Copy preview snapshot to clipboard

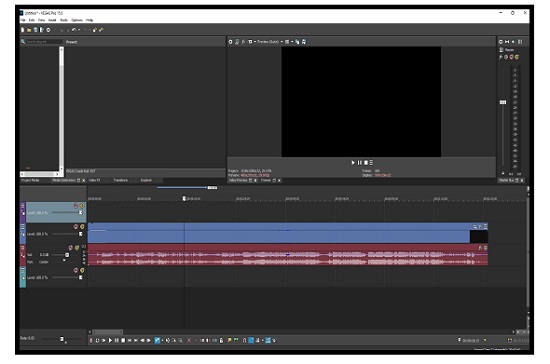[297, 42]
